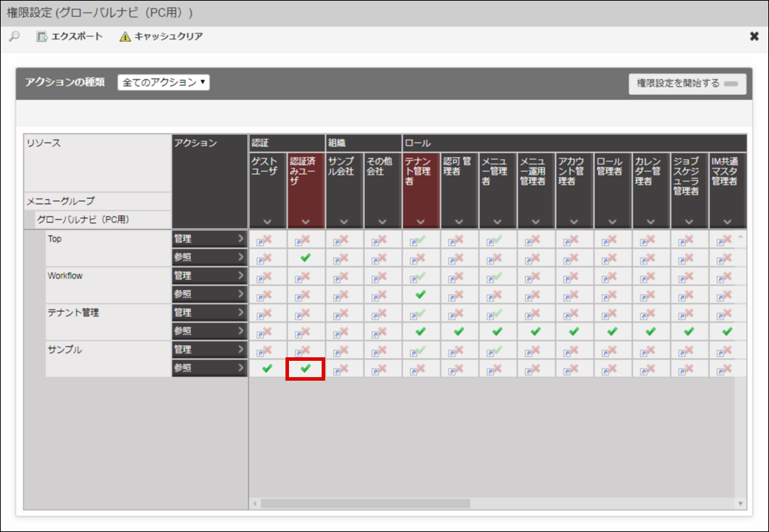Close the 権限設定 dialog with X icon
The height and width of the screenshot is (532, 769).
point(754,37)
